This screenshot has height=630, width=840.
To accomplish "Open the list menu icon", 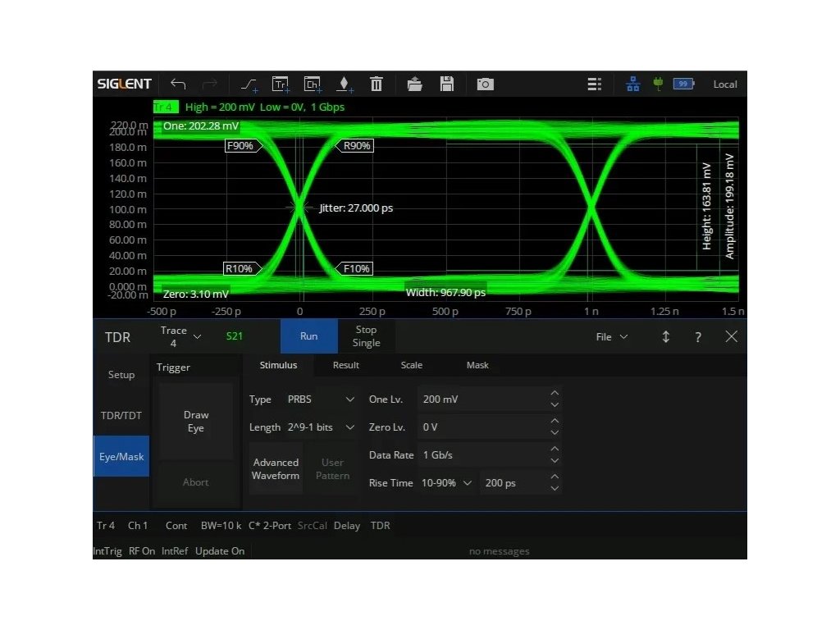I will (x=595, y=84).
